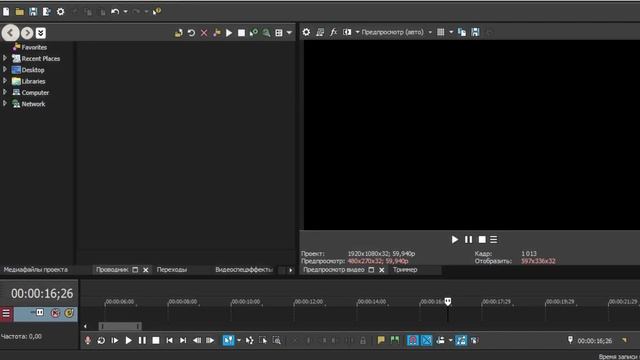
Task: Copy the preview snapshot to the clipboard
Action: click(462, 32)
